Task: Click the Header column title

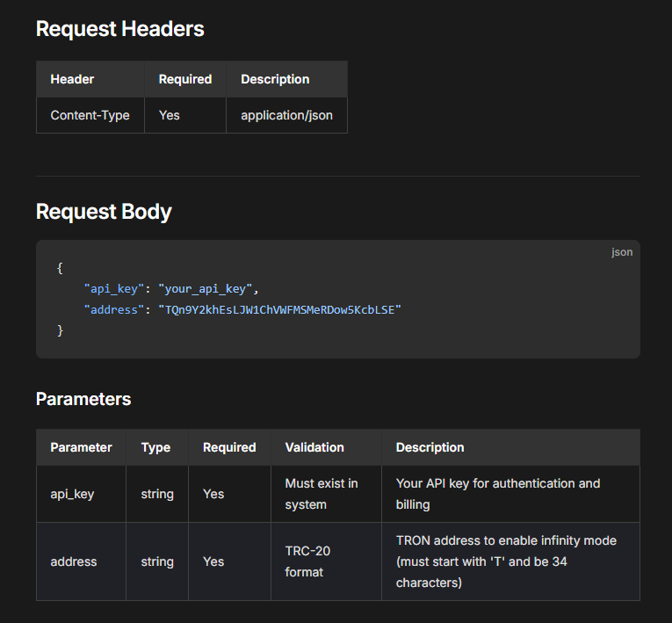Action: coord(72,79)
